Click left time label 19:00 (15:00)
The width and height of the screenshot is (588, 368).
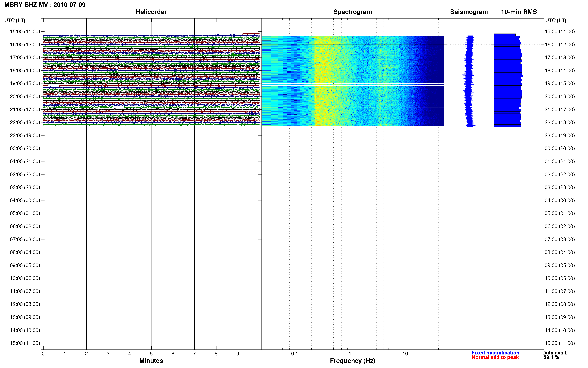(x=25, y=83)
